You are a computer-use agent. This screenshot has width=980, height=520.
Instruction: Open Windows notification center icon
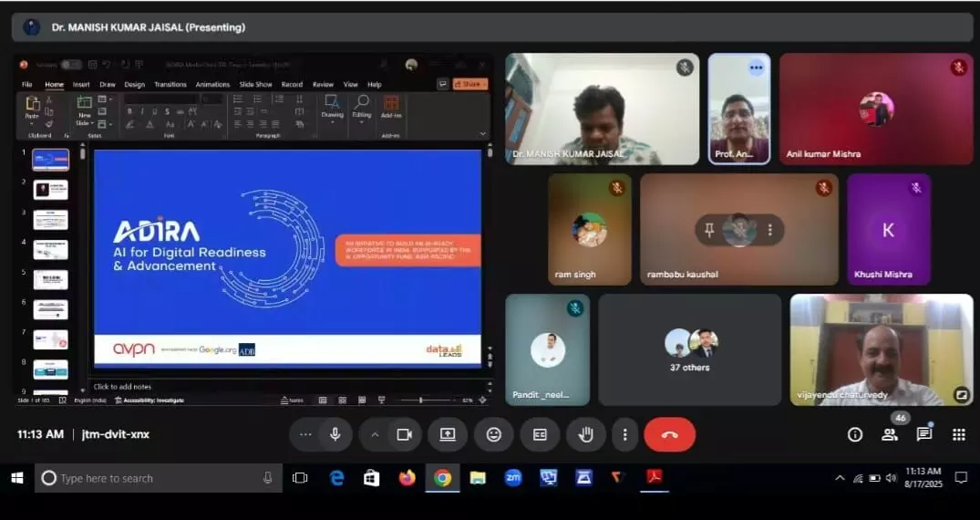(961, 478)
